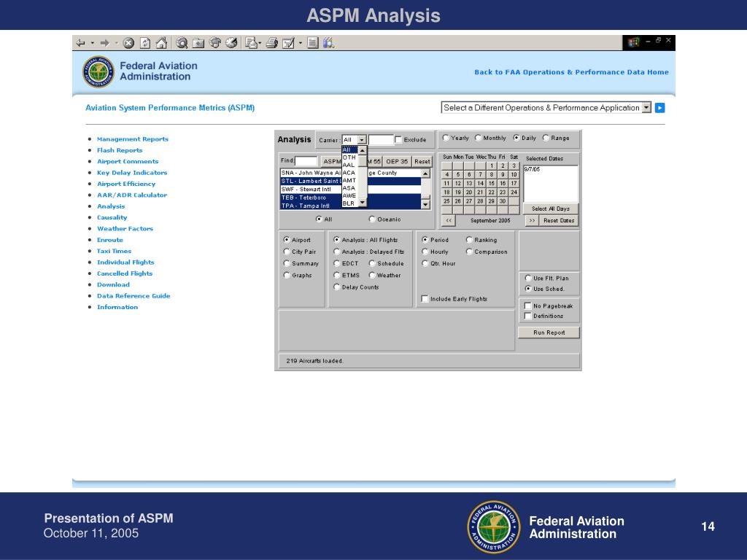Click the Edit page icon
This screenshot has height=560, width=747.
[x=289, y=43]
